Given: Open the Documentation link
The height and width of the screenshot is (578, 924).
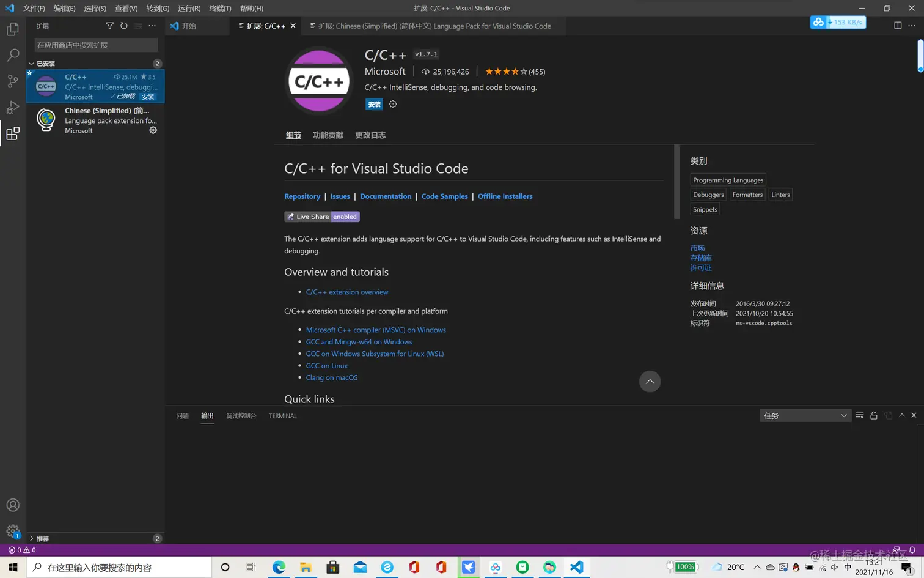Looking at the screenshot, I should pos(386,196).
